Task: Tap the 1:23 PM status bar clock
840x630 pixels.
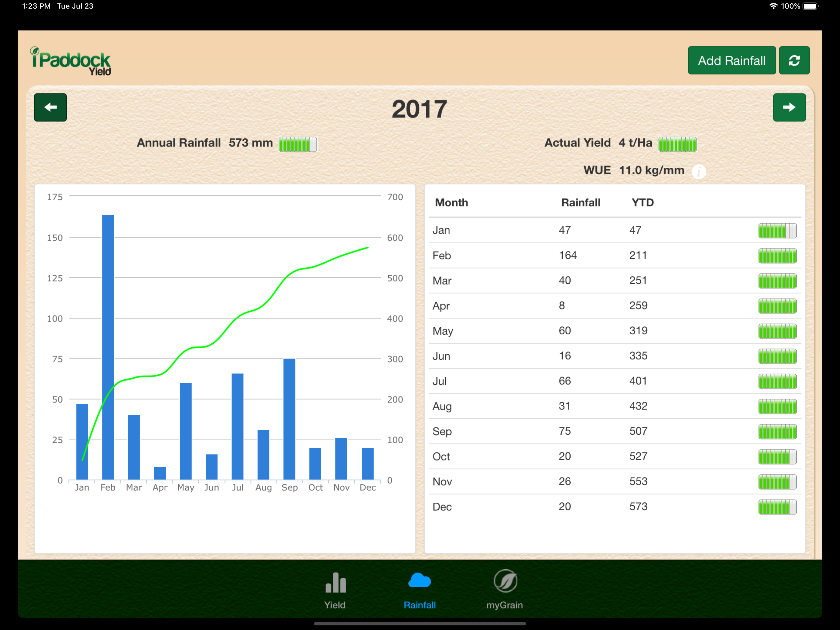Action: pos(37,6)
